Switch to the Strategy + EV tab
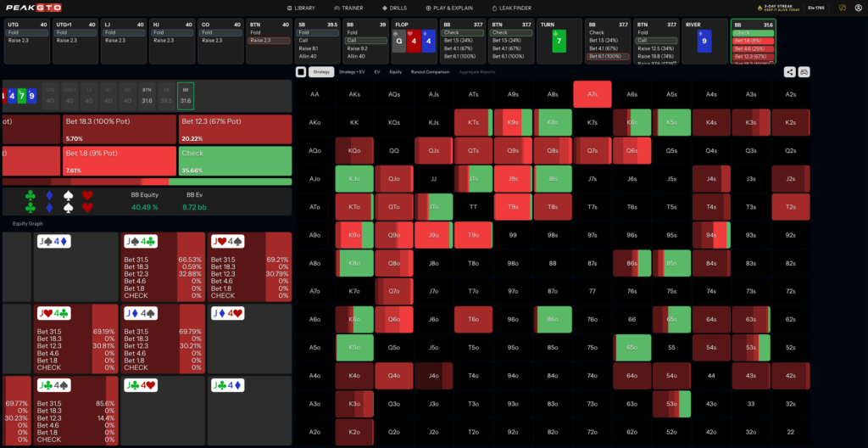868x448 pixels. click(353, 72)
